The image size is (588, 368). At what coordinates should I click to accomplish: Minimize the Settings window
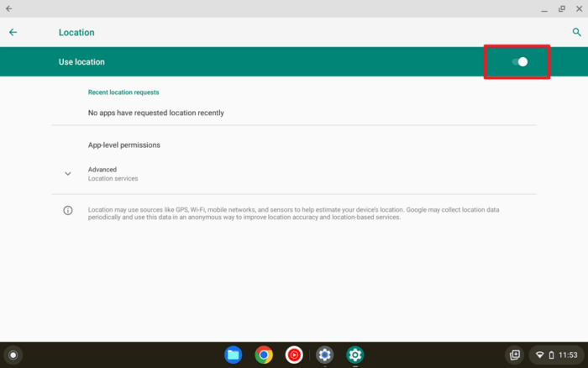[544, 9]
